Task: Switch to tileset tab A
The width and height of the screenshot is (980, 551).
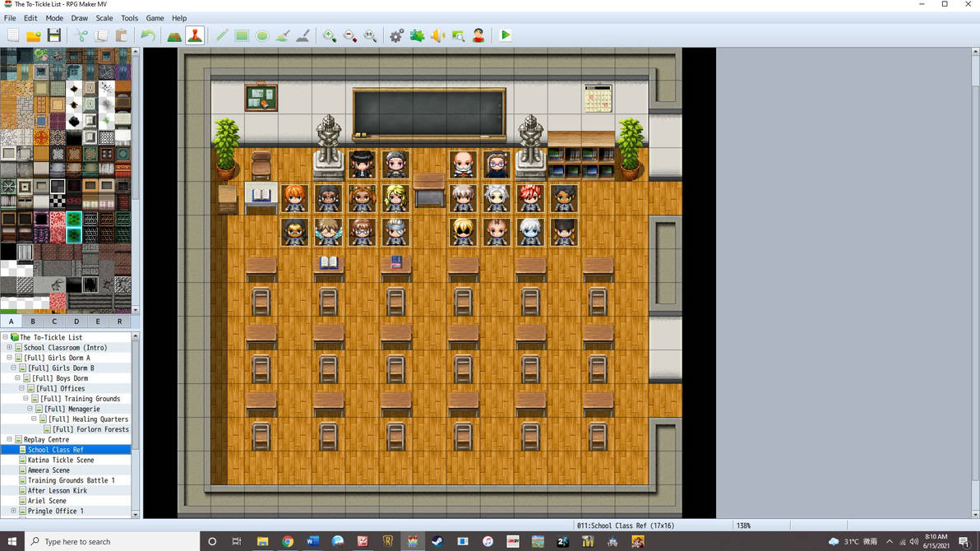Action: click(x=12, y=322)
